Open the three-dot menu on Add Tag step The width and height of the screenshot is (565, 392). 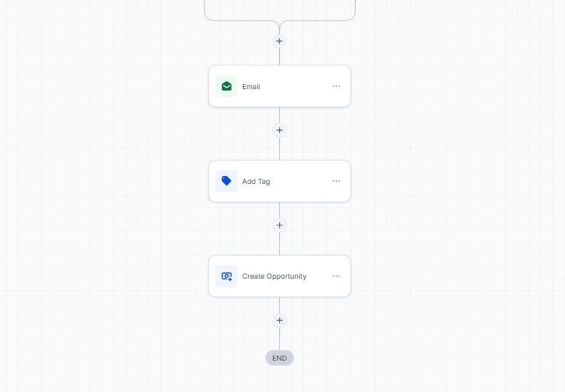tap(336, 181)
